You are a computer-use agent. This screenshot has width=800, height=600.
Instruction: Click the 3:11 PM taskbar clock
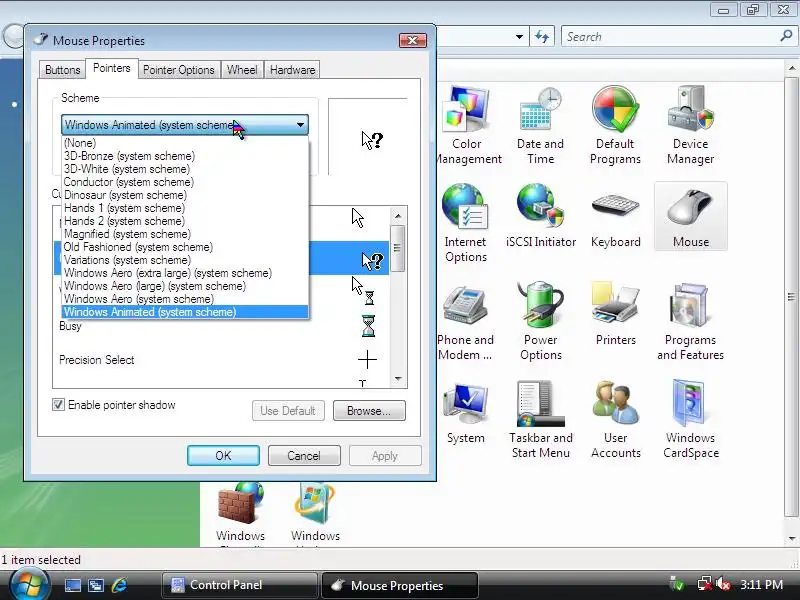(762, 584)
